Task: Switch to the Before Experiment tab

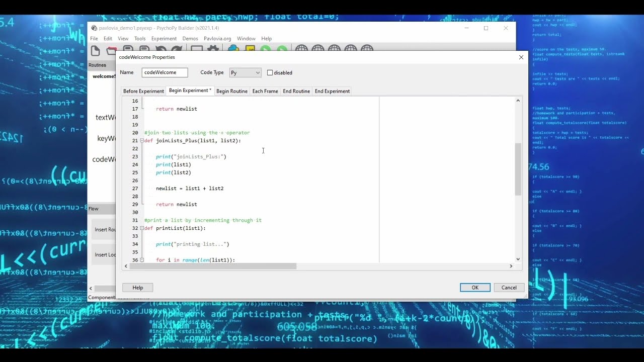Action: (x=143, y=91)
